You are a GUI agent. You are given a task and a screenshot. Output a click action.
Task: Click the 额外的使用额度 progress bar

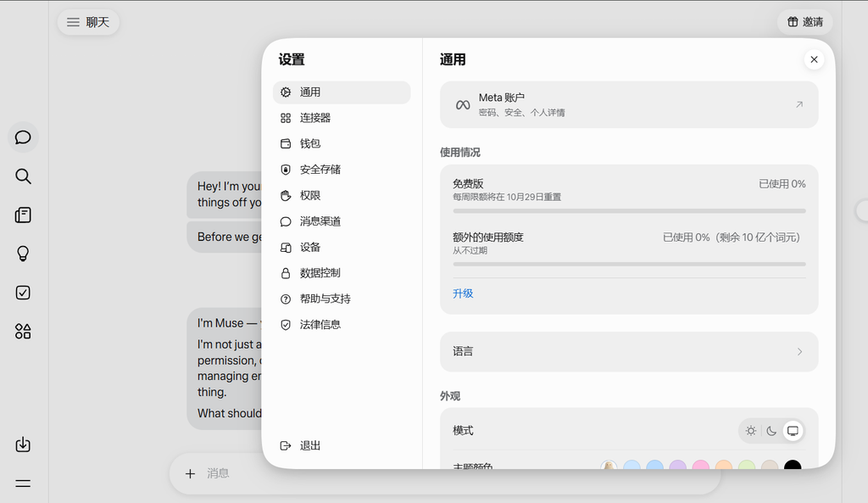[629, 265]
